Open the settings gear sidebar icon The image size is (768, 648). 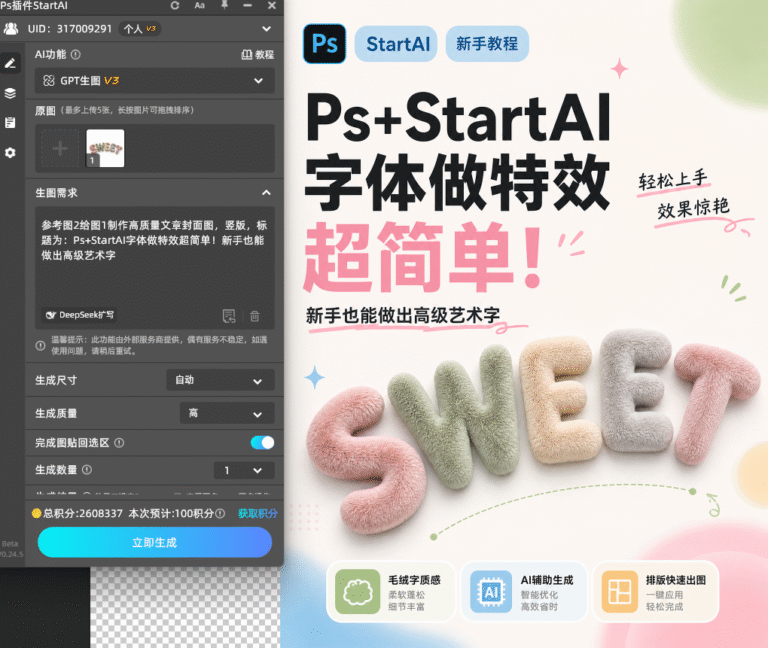[x=10, y=153]
